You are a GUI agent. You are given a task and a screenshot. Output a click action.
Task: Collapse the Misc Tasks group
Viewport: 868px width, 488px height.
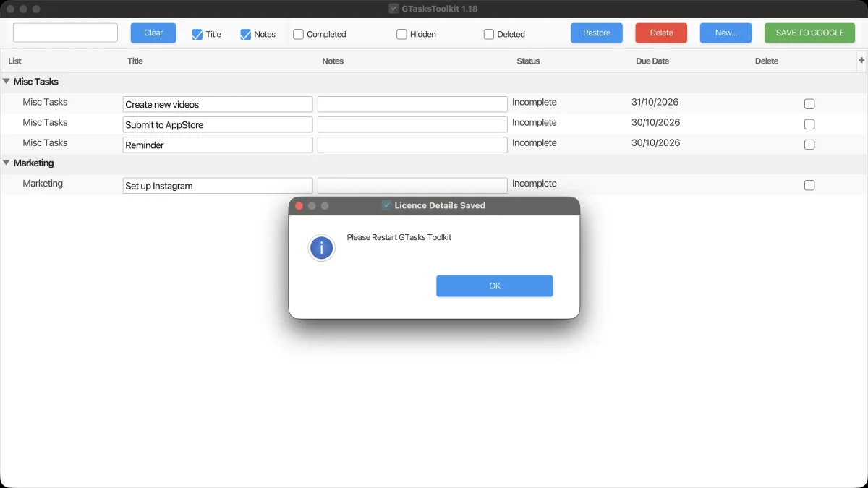coord(7,82)
